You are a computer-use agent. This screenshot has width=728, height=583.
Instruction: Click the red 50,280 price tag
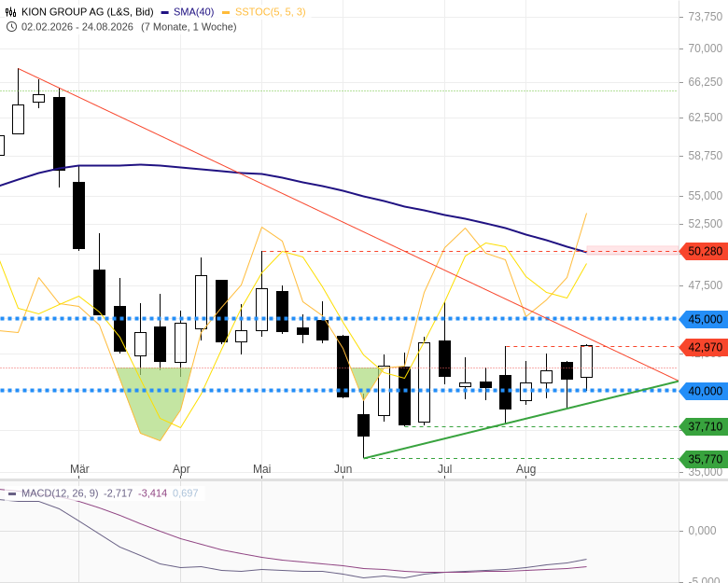pos(704,252)
